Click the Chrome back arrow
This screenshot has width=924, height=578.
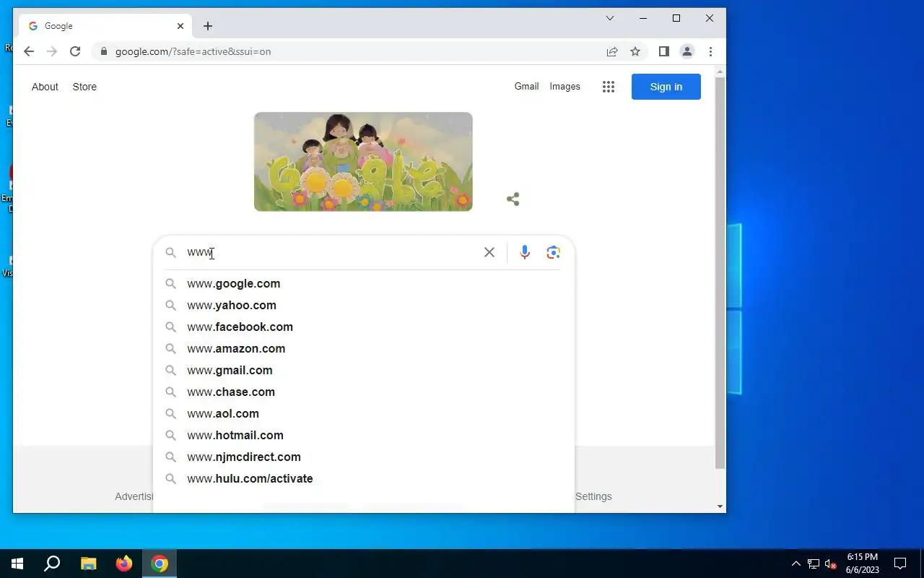[x=29, y=51]
